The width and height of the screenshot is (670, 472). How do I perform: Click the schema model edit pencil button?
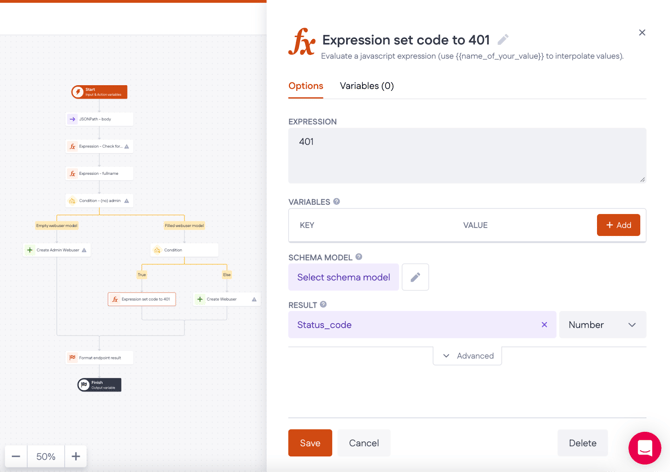(415, 277)
